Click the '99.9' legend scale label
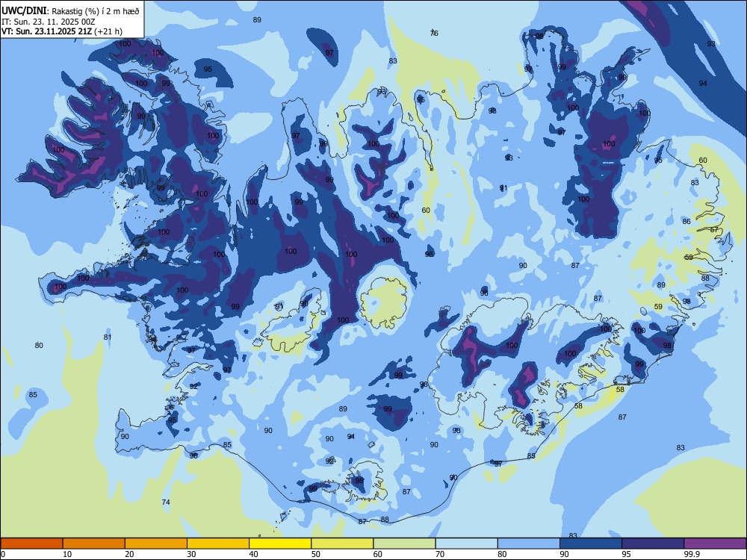The width and height of the screenshot is (747, 560). pos(691,554)
